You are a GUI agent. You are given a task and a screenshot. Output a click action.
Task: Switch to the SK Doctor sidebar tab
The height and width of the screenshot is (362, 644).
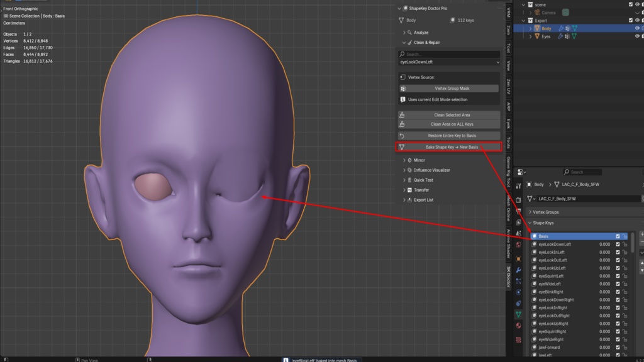[x=508, y=277]
